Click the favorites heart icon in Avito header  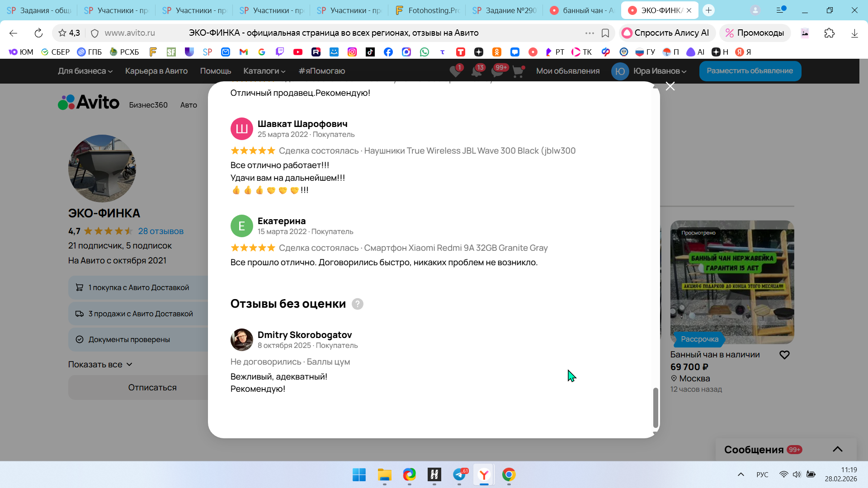pyautogui.click(x=455, y=71)
